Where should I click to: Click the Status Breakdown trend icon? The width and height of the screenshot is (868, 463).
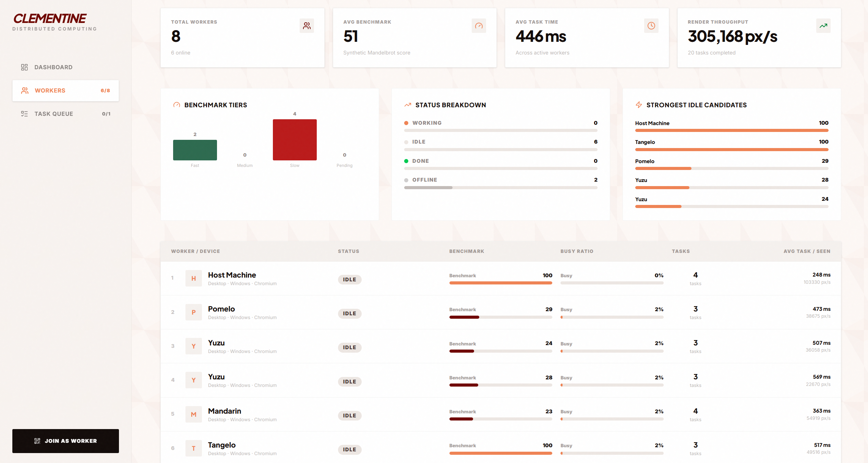click(x=408, y=105)
